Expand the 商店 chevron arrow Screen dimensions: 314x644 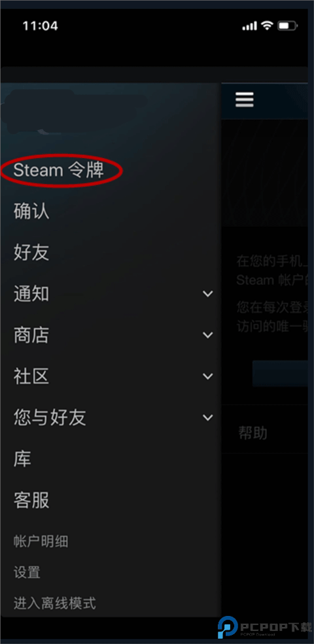tap(208, 335)
